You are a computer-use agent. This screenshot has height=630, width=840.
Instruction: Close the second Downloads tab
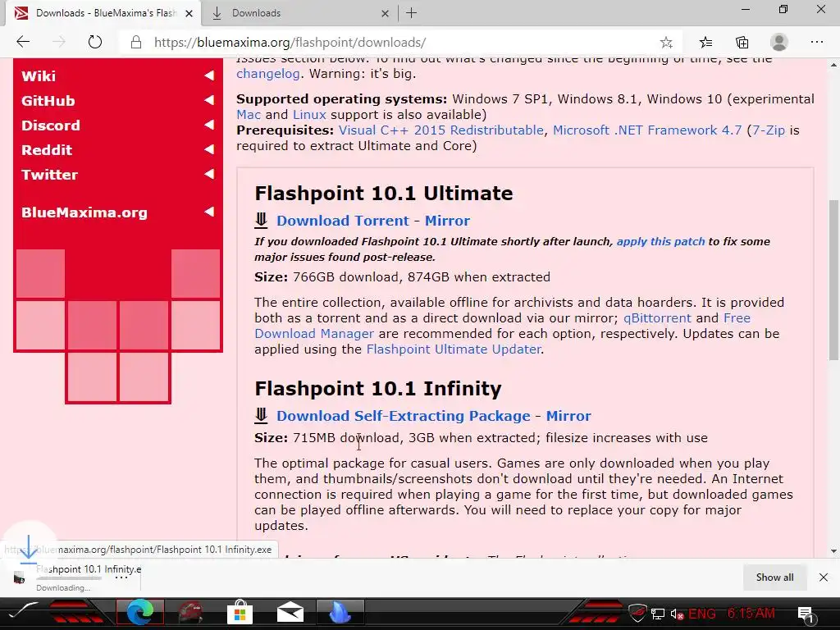point(386,13)
